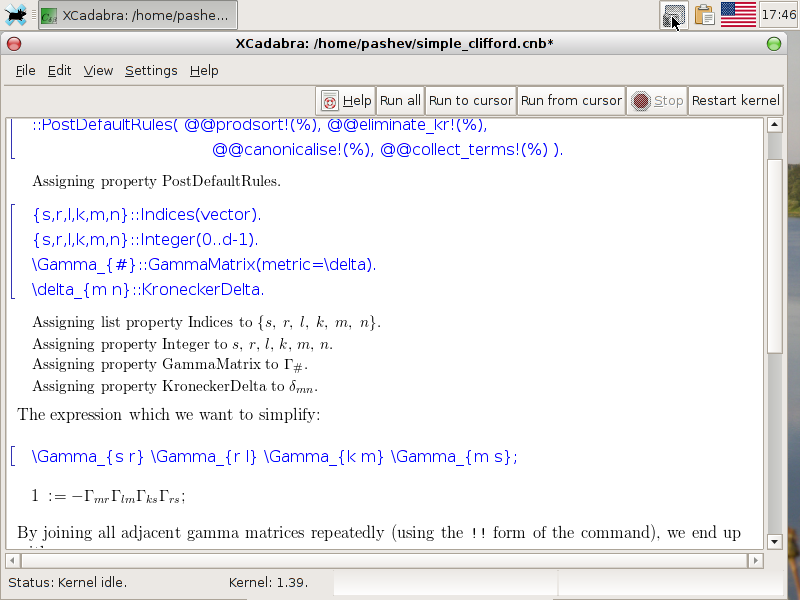Click the vertical scrollbar thumb
This screenshot has height=600, width=800.
(x=774, y=256)
